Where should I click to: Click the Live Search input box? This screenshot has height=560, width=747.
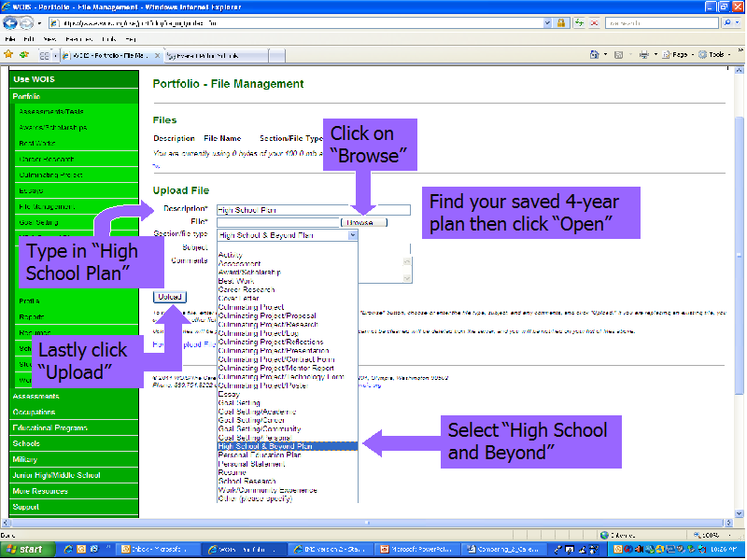pyautogui.click(x=662, y=22)
